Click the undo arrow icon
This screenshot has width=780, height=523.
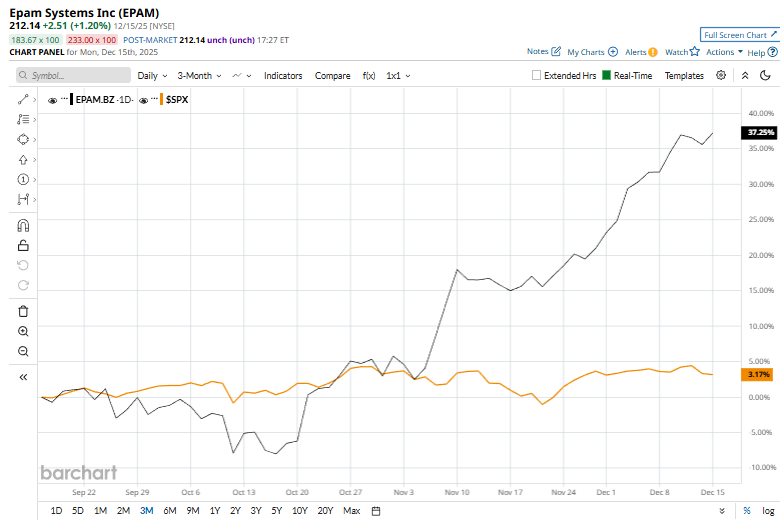23,265
